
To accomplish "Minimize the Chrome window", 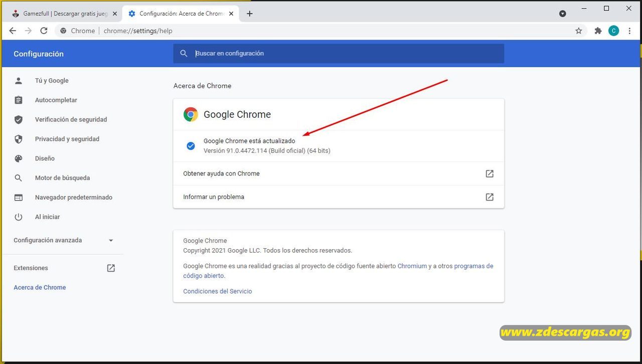I will [x=584, y=9].
